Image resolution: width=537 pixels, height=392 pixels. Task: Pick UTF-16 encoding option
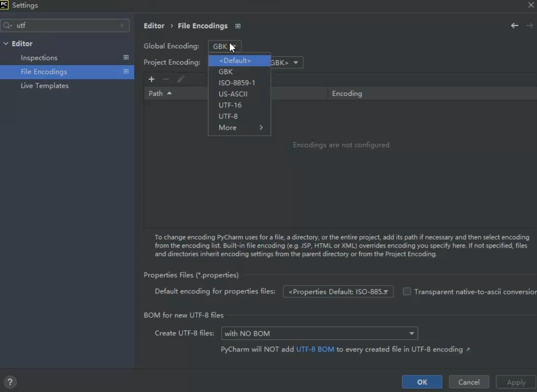pos(240,105)
